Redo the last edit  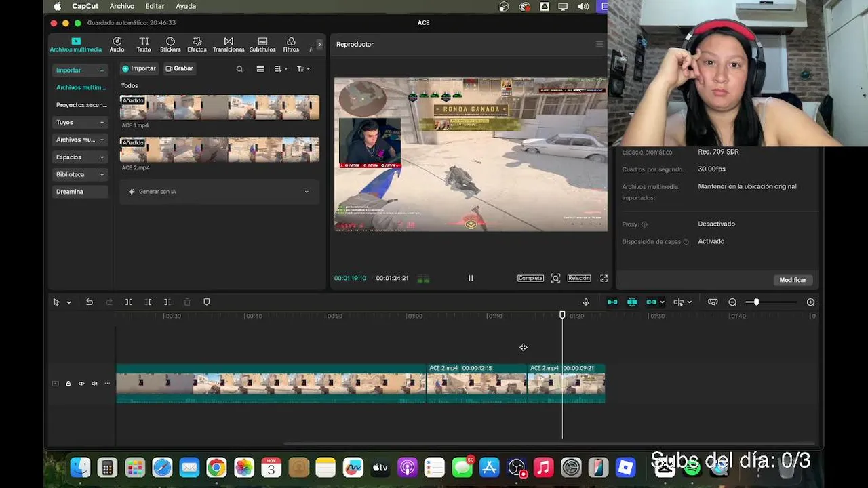pos(109,302)
